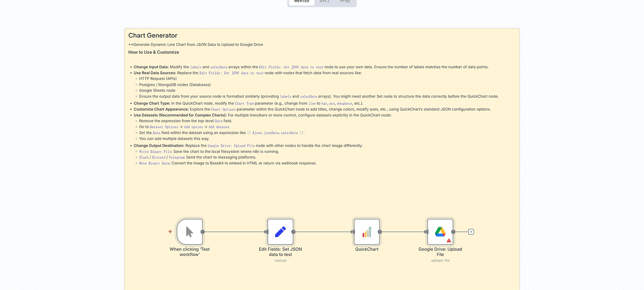644x290 pixels.
Task: Click the Chart Generator sticky note title
Action: 153,36
